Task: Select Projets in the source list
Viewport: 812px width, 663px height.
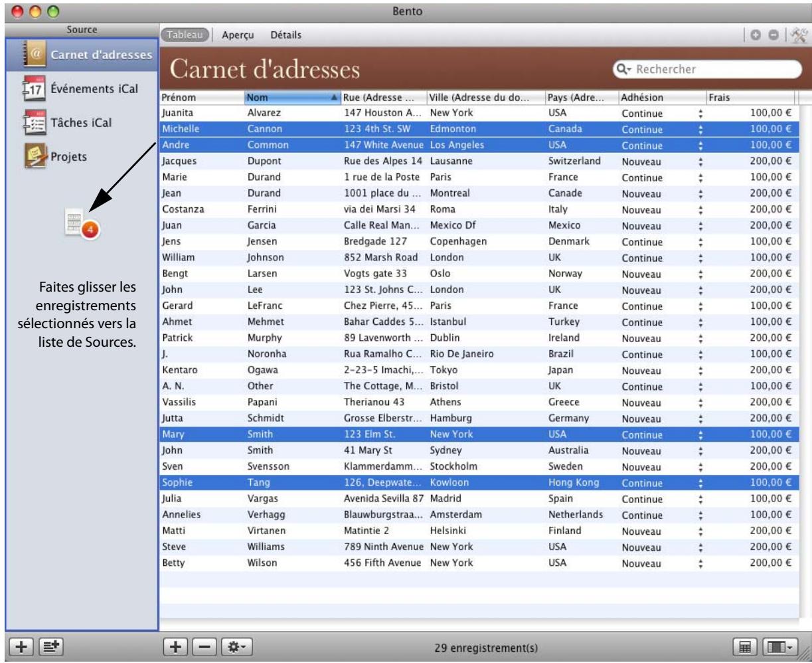Action: [x=68, y=157]
